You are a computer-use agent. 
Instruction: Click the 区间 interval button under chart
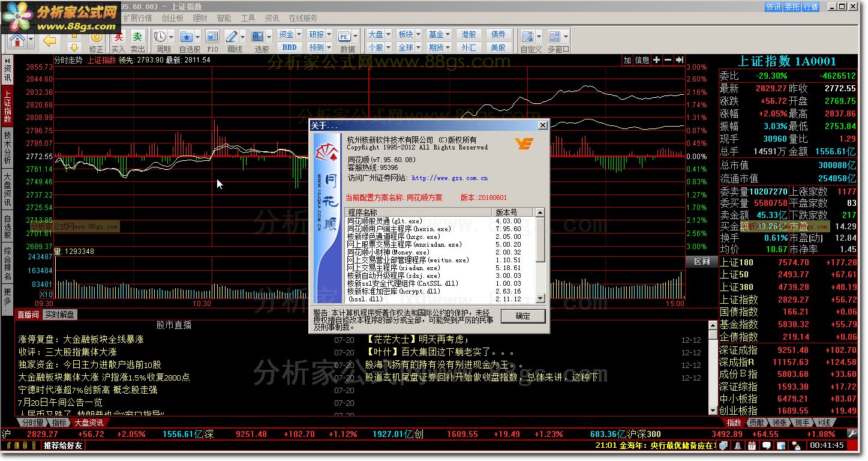[x=701, y=262]
